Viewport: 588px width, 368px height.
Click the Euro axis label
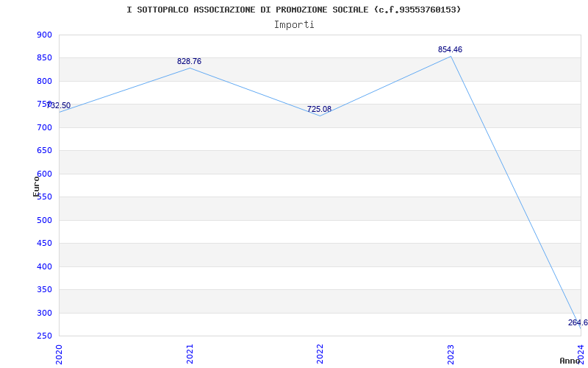[x=36, y=186]
